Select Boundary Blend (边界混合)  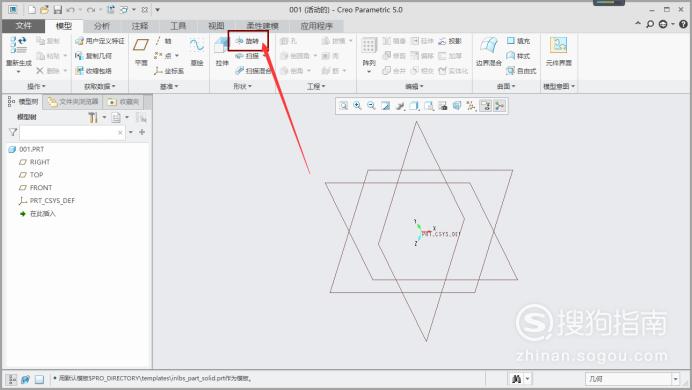[489, 52]
